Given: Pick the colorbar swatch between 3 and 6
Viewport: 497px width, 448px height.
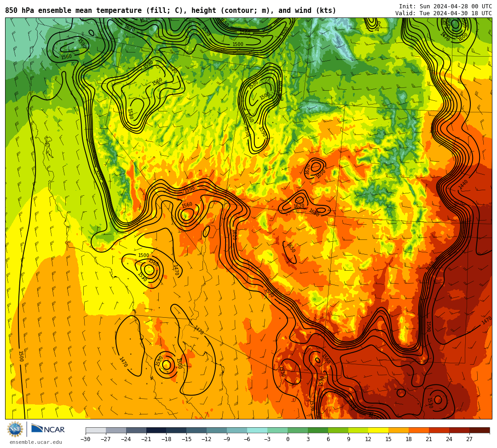Looking at the screenshot, I should [318, 430].
